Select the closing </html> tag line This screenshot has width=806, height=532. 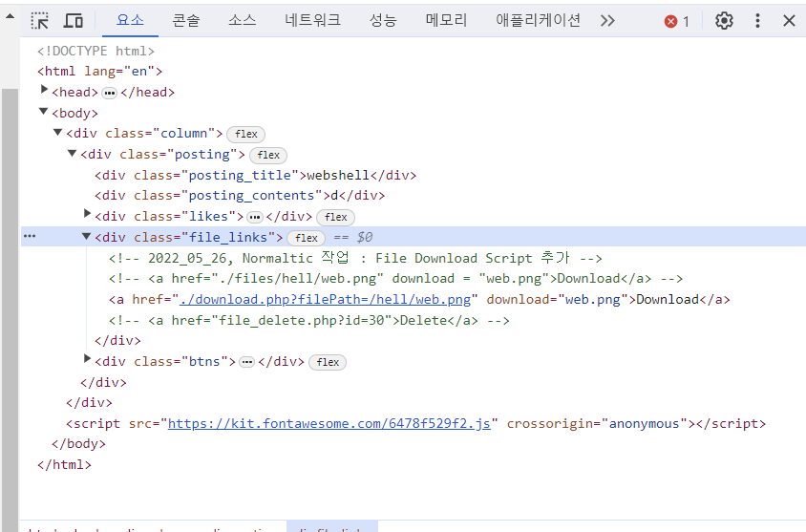(x=64, y=465)
